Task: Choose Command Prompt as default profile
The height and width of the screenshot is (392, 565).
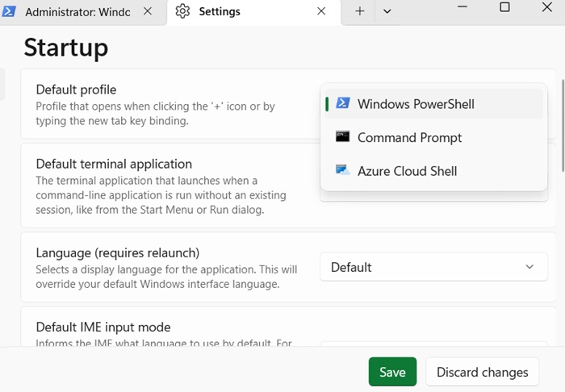Action: [409, 138]
